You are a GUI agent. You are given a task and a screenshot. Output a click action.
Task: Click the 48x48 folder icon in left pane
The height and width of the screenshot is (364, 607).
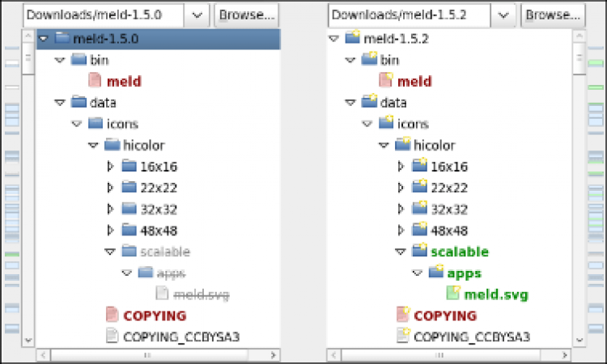129,231
